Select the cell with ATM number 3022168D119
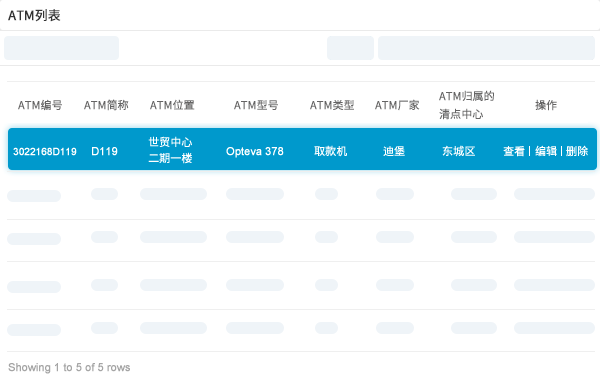Image resolution: width=600 pixels, height=387 pixels. pyautogui.click(x=45, y=152)
